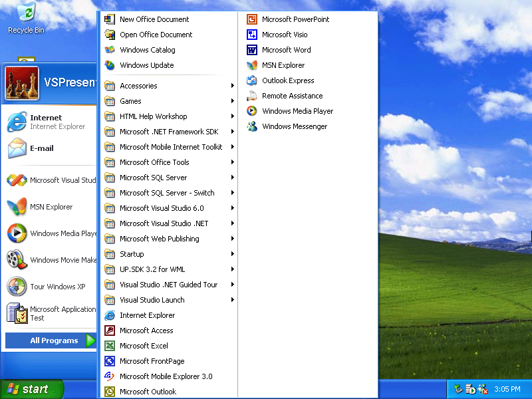The width and height of the screenshot is (532, 399).
Task: Select Windows Media Player in the recent list
Action: pyautogui.click(x=50, y=233)
